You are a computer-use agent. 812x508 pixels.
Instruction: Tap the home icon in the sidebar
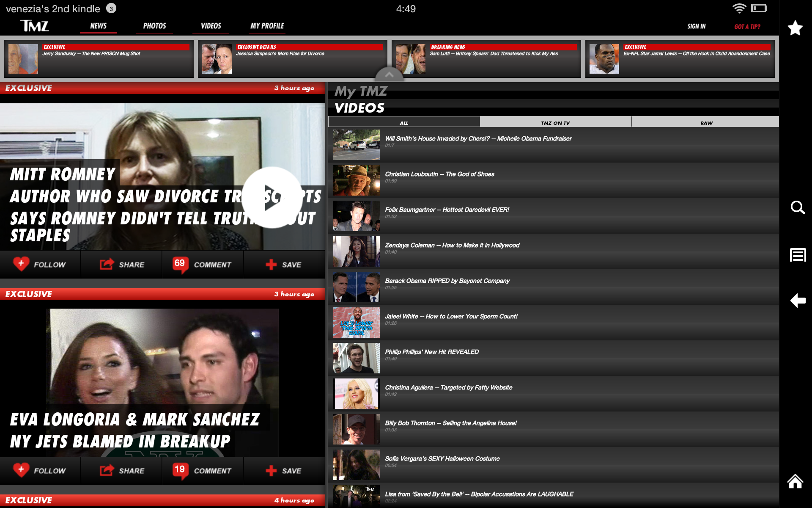[x=795, y=481]
